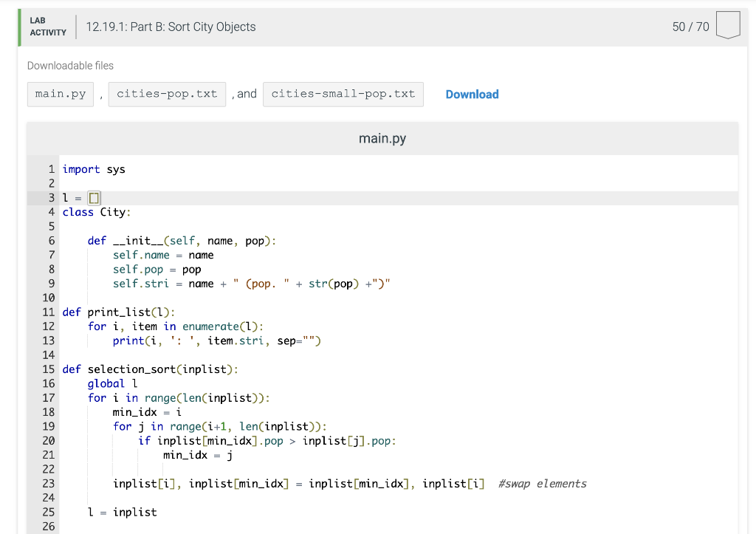The image size is (756, 534).
Task: Select the main.py file chip
Action: point(60,94)
